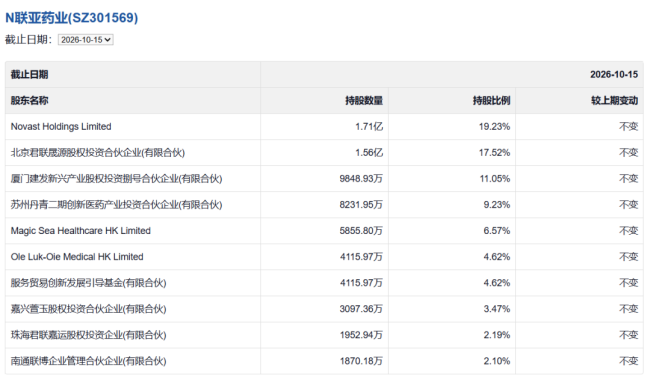Select shareholder 珠海君联嘉运股权投资企业(有限合伙)

click(88, 335)
